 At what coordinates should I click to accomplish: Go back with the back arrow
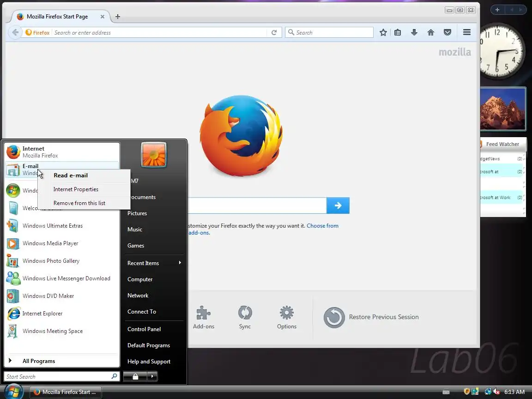(x=15, y=33)
